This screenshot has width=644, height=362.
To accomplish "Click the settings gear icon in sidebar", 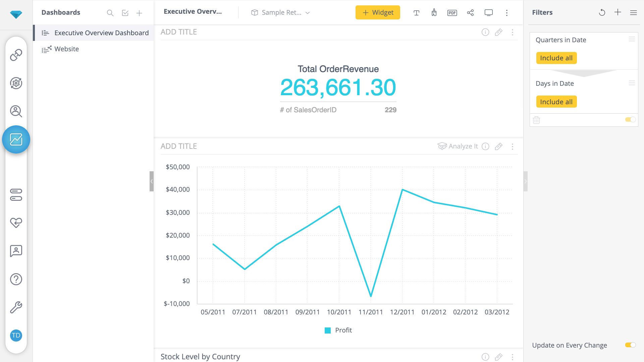I will [x=15, y=83].
